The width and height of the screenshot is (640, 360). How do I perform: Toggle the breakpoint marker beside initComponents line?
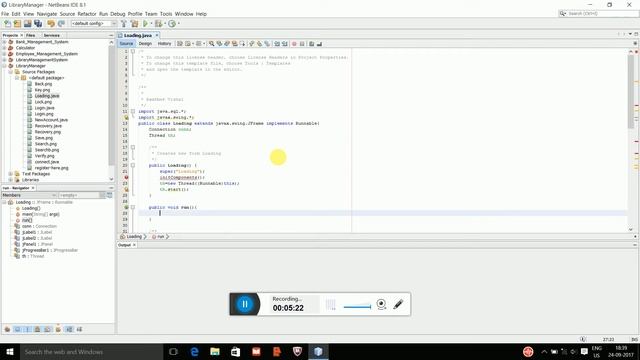pyautogui.click(x=126, y=178)
